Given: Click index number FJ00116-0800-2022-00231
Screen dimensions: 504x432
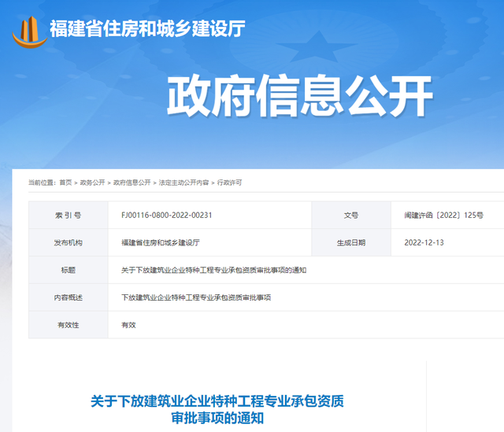Looking at the screenshot, I should pyautogui.click(x=167, y=215).
